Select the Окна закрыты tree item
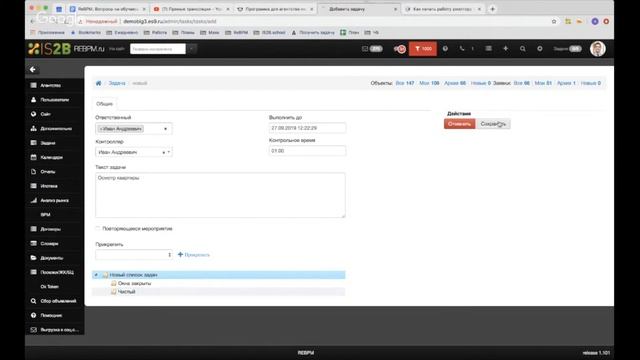The image size is (640, 360). click(x=134, y=283)
